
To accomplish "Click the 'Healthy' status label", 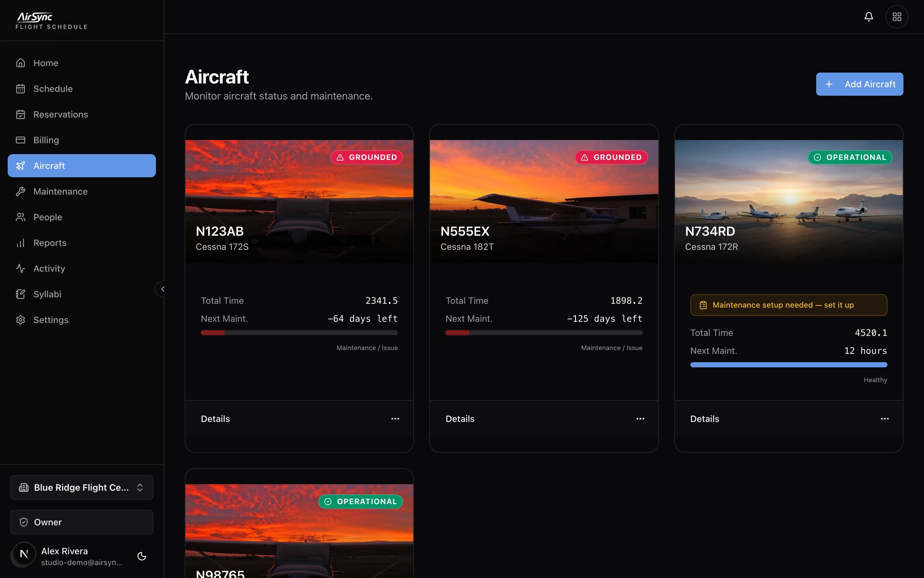I will 875,380.
